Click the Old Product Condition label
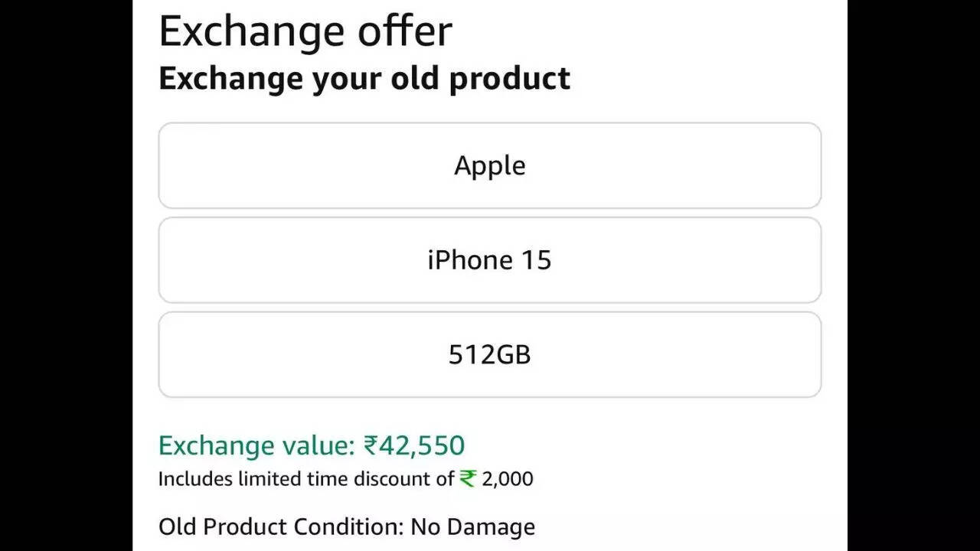Viewport: 980px width, 551px height. pyautogui.click(x=299, y=527)
